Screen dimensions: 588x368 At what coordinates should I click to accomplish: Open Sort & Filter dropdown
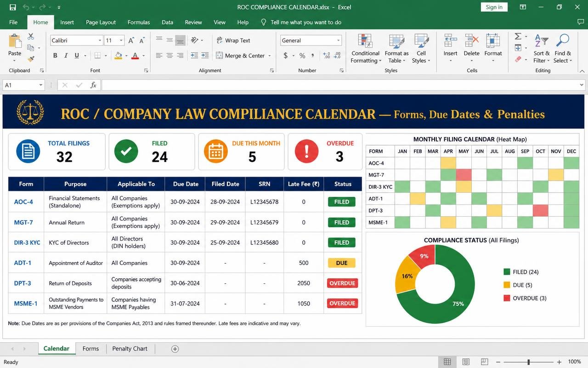542,48
